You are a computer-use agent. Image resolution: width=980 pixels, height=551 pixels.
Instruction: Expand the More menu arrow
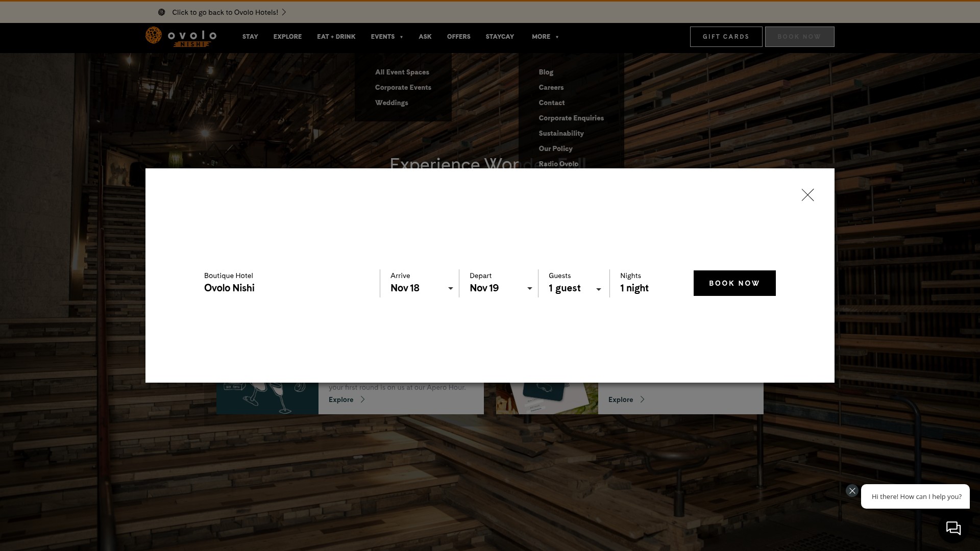point(557,37)
